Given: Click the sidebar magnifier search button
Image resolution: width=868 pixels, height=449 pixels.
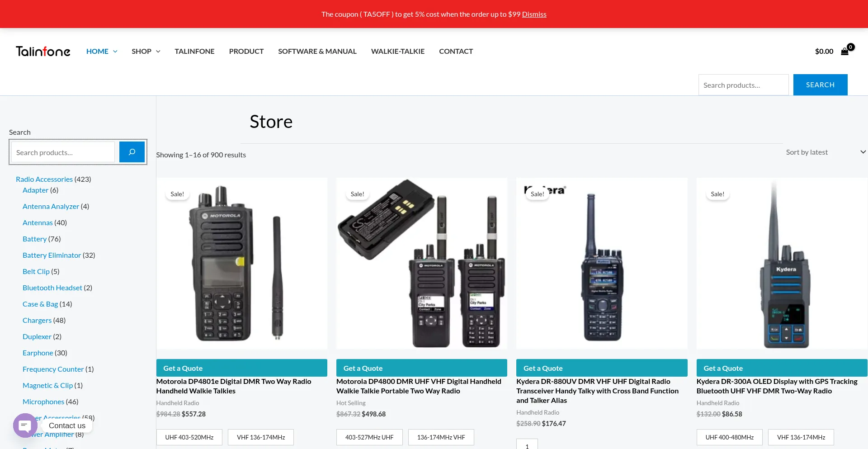Looking at the screenshot, I should click(132, 152).
